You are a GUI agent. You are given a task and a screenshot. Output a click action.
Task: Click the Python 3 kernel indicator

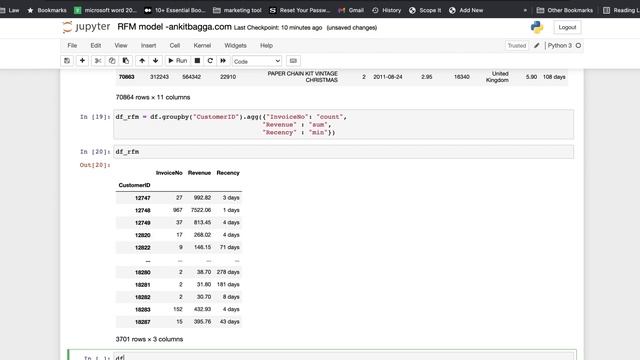click(x=560, y=46)
